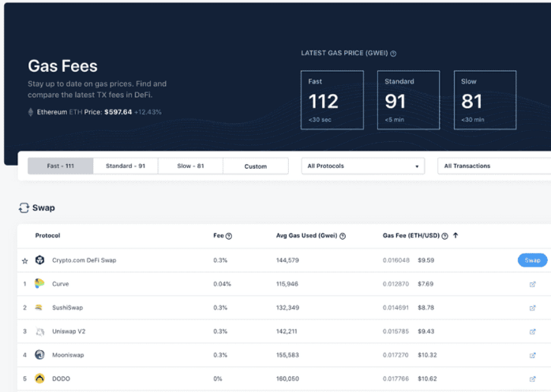
Task: Click the Curve protocol name
Action: click(61, 284)
